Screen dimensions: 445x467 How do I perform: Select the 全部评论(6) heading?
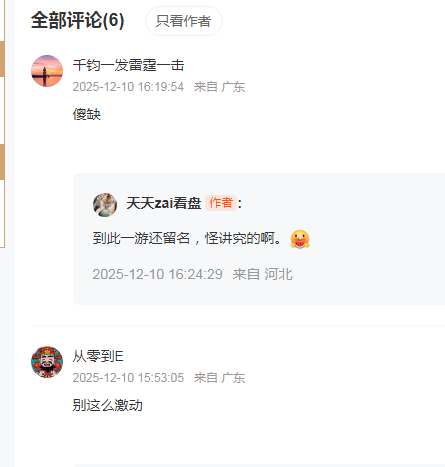tap(78, 21)
